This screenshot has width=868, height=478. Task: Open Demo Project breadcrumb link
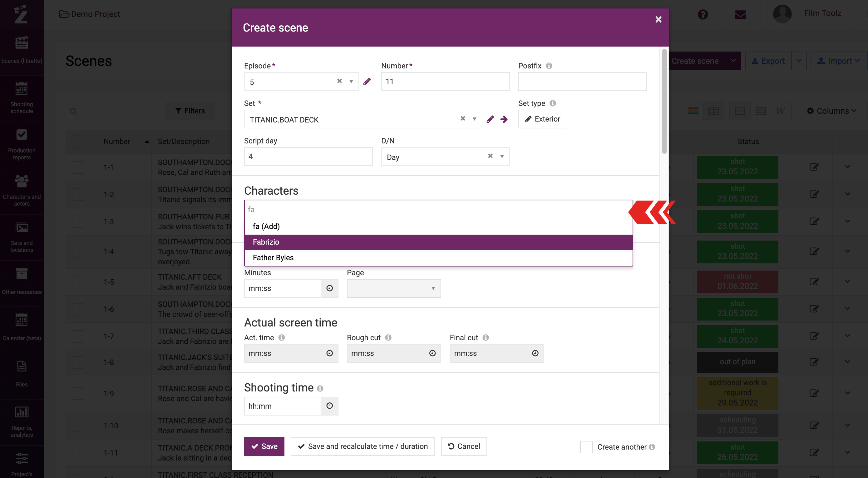coord(90,14)
